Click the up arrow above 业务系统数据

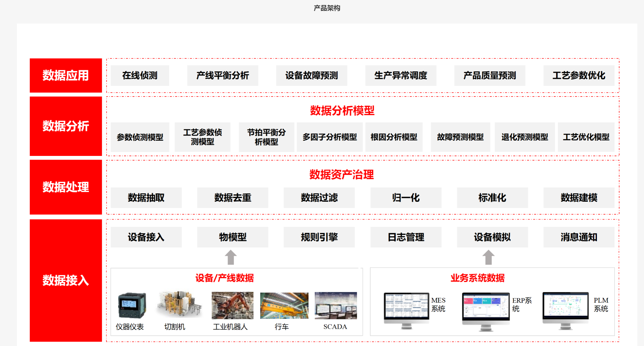[488, 257]
